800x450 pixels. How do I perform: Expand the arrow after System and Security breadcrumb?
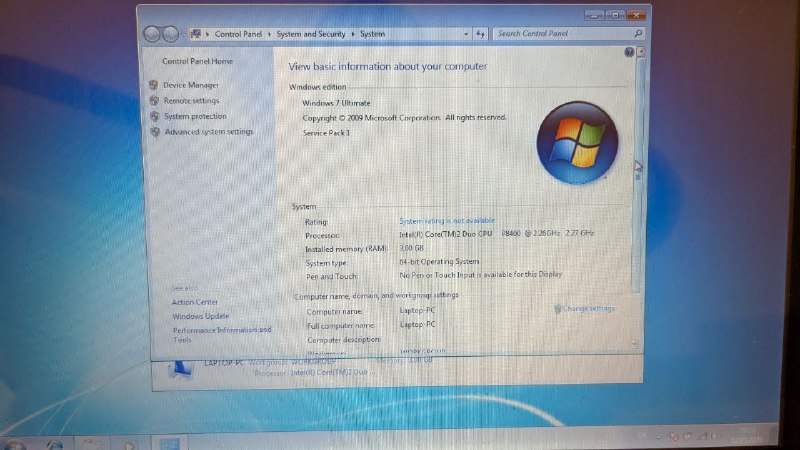tap(353, 34)
